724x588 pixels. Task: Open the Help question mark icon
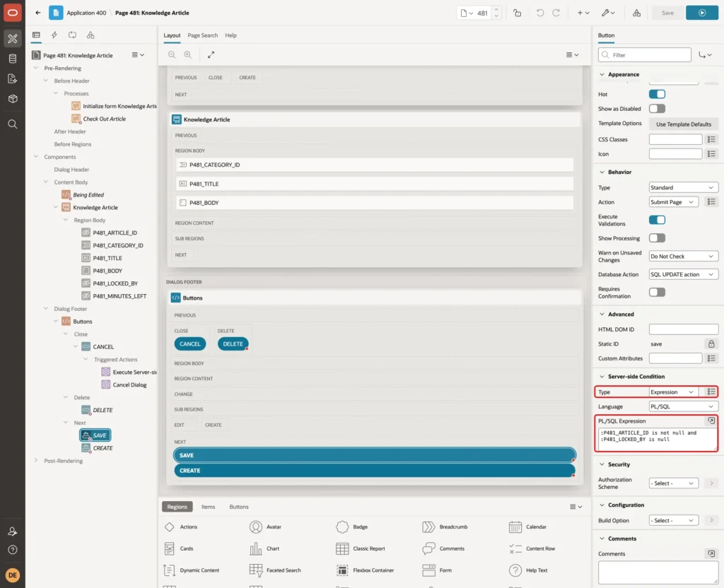(x=13, y=550)
